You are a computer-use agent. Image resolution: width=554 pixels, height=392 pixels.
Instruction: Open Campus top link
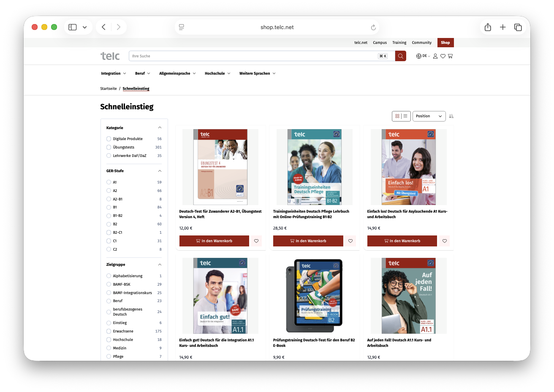coord(380,43)
